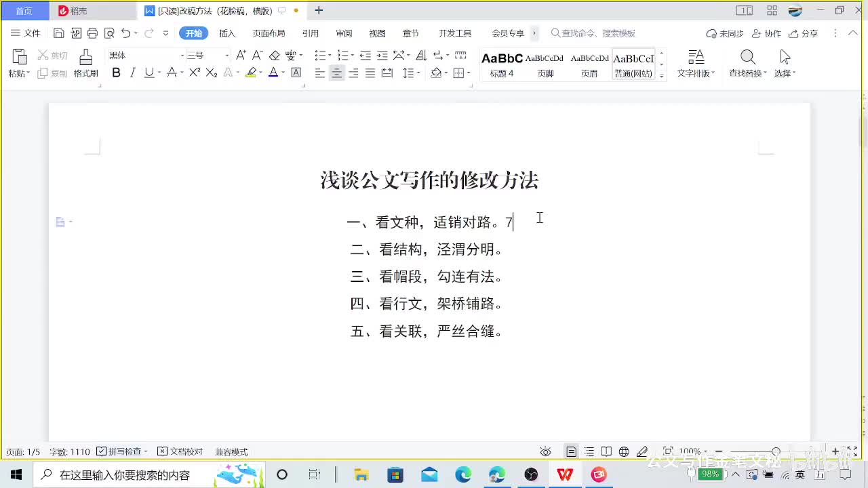This screenshot has height=488, width=868.
Task: Click the Paste clipboard icon
Action: (x=20, y=57)
